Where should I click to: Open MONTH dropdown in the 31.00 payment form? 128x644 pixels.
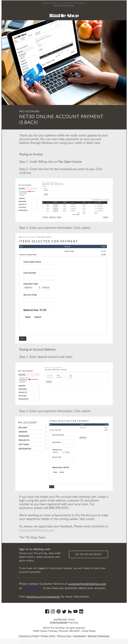tap(32, 288)
